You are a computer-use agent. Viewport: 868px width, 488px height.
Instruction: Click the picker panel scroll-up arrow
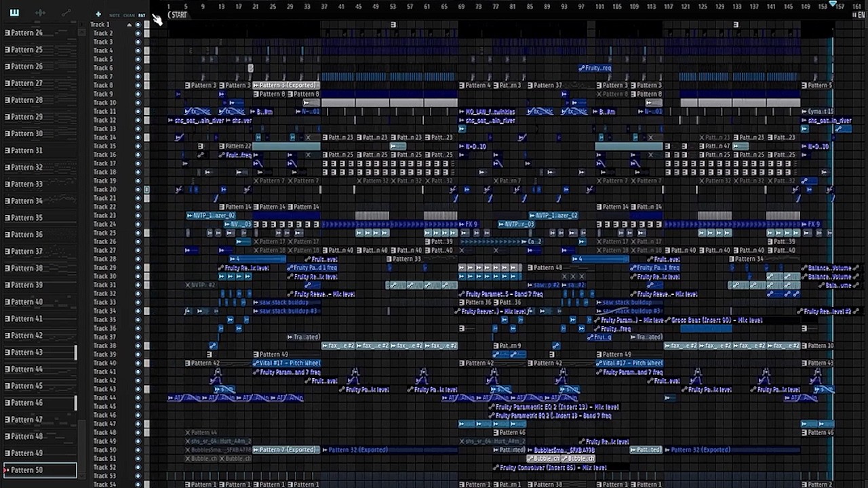coord(81,33)
